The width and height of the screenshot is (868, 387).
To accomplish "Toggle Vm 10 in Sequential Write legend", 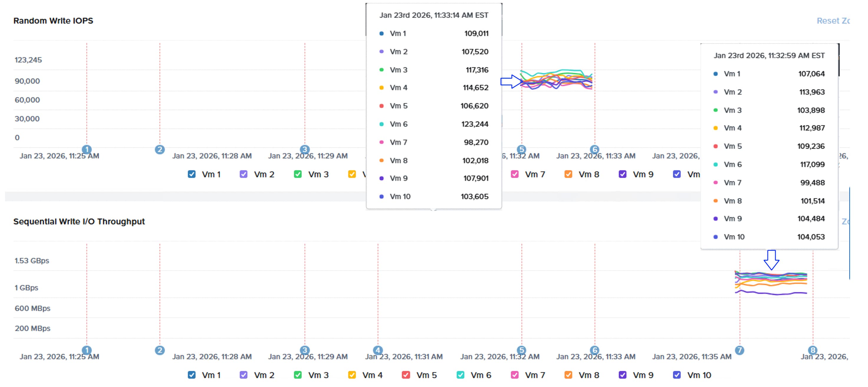I will [677, 375].
